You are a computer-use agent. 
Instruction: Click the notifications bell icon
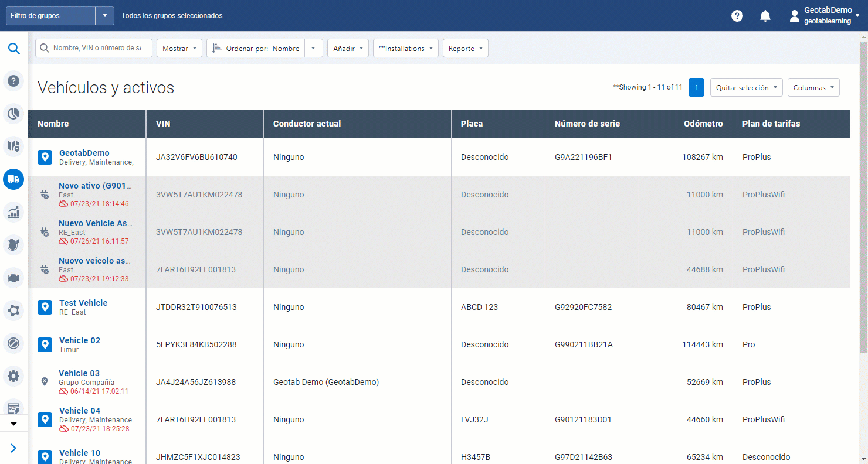(x=765, y=16)
